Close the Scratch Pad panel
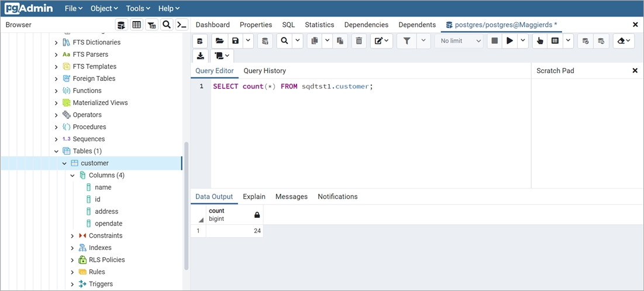Image resolution: width=644 pixels, height=291 pixels. (635, 71)
